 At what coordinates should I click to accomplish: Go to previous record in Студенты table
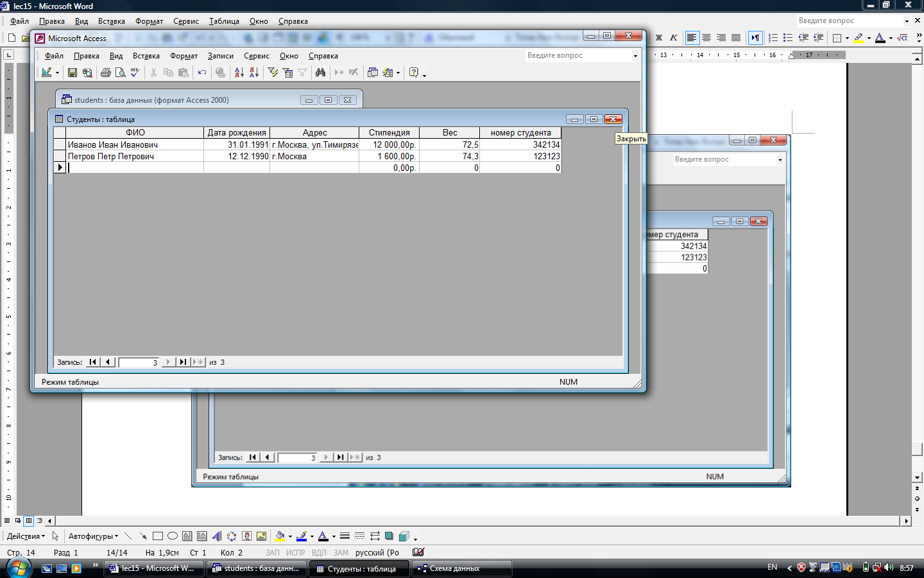point(108,362)
